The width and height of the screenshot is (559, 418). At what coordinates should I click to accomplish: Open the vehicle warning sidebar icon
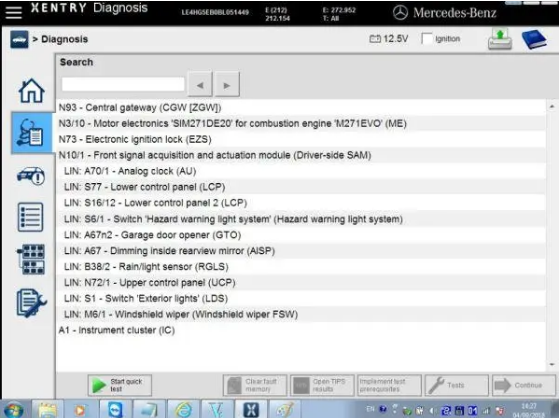[31, 175]
